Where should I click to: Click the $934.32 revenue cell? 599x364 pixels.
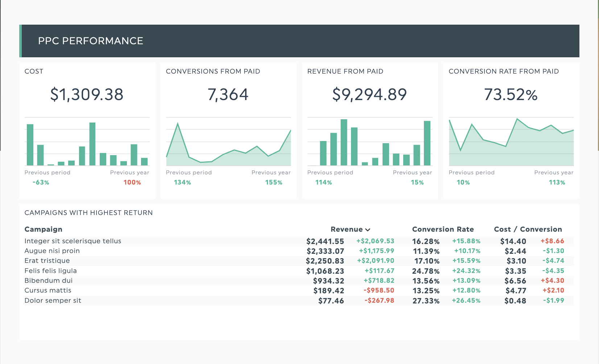(329, 281)
